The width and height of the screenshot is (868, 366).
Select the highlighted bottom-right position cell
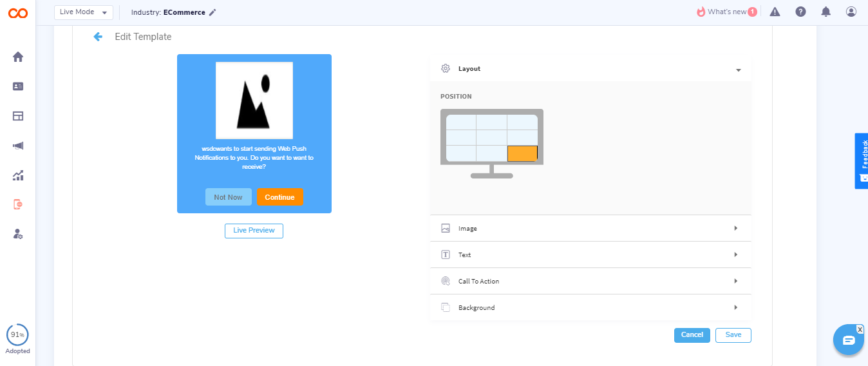(522, 153)
